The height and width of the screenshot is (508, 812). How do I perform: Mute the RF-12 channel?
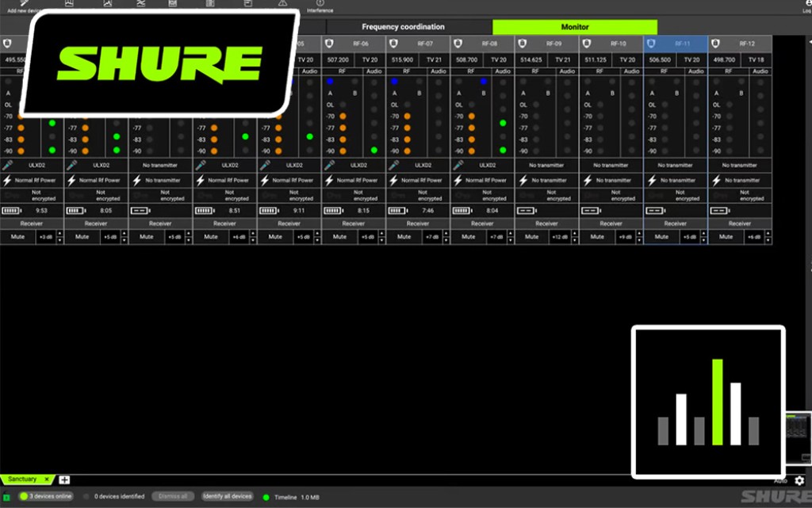point(726,237)
